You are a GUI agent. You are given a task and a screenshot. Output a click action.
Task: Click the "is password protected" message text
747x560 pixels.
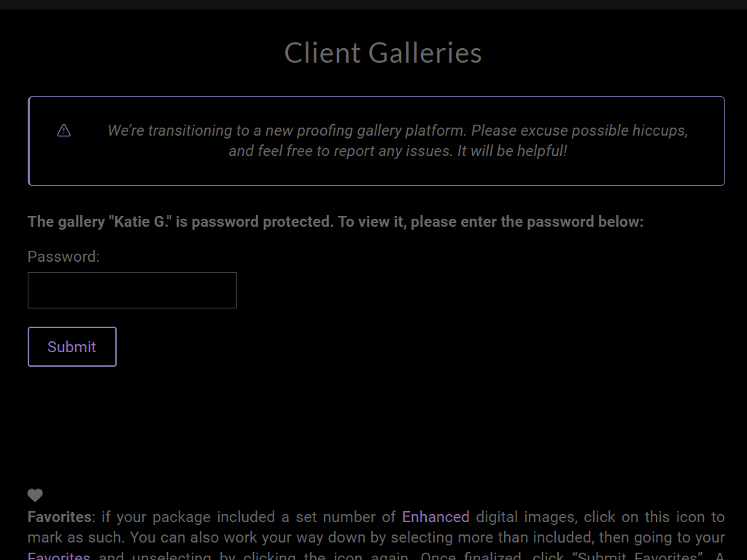pyautogui.click(x=255, y=222)
